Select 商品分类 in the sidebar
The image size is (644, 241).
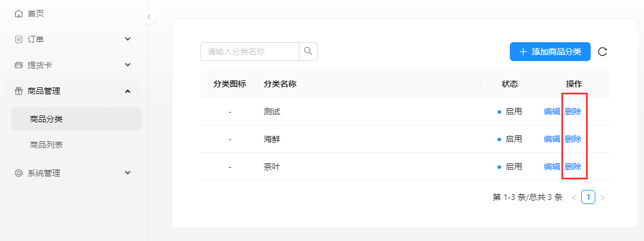tap(76, 119)
